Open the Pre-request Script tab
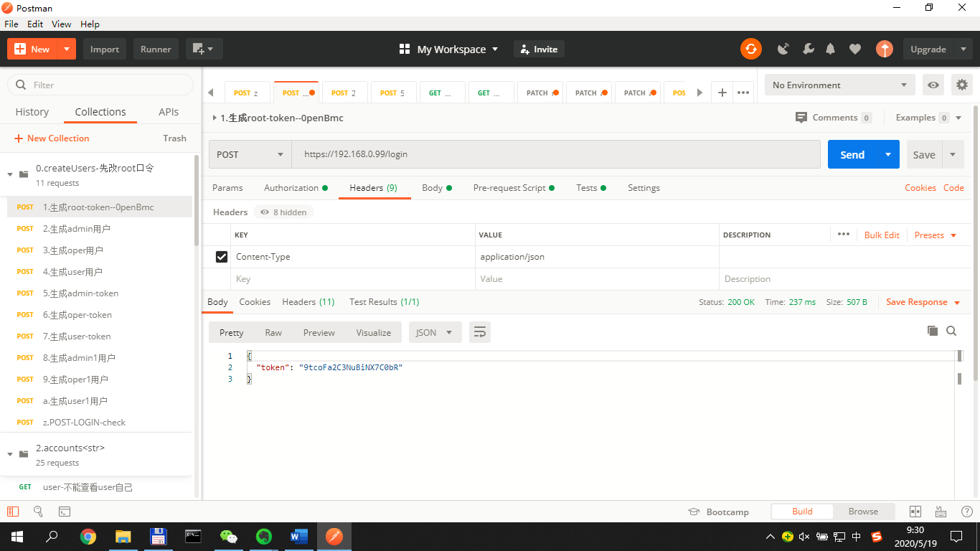 [x=509, y=188]
